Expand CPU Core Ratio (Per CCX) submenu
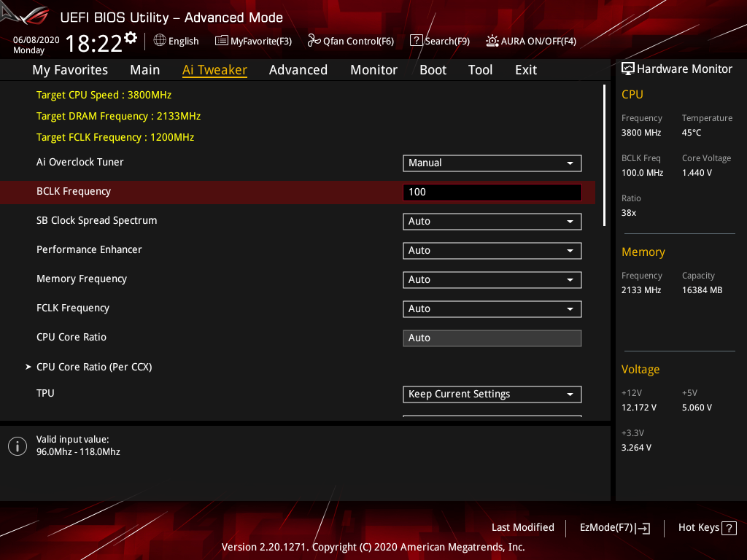Image resolution: width=747 pixels, height=560 pixels. click(x=94, y=367)
